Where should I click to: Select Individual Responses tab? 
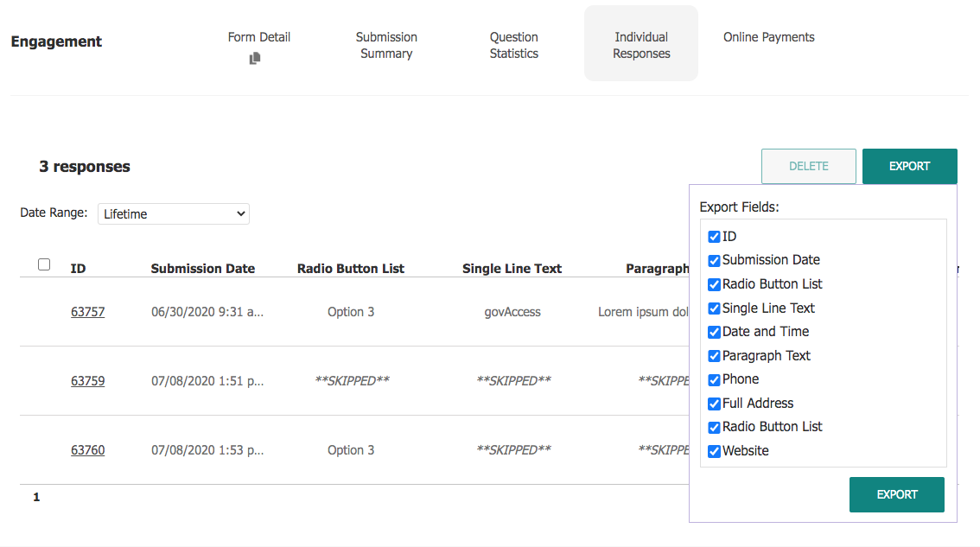pos(641,44)
